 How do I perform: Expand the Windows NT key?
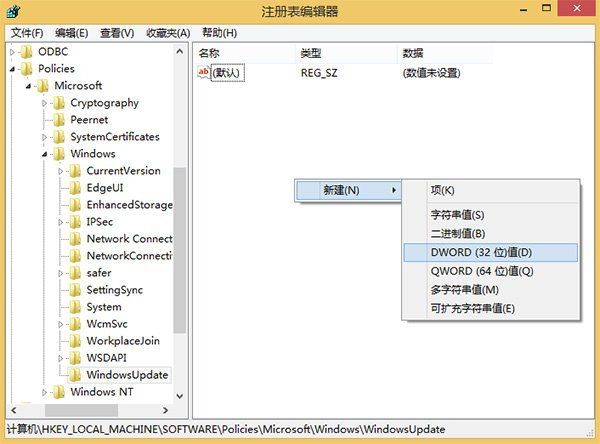click(x=44, y=392)
